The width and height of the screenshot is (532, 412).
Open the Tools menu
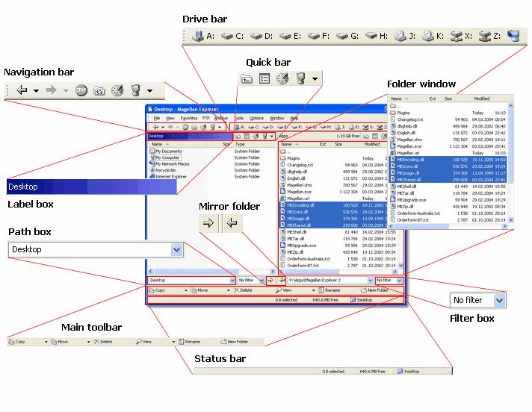(239, 118)
